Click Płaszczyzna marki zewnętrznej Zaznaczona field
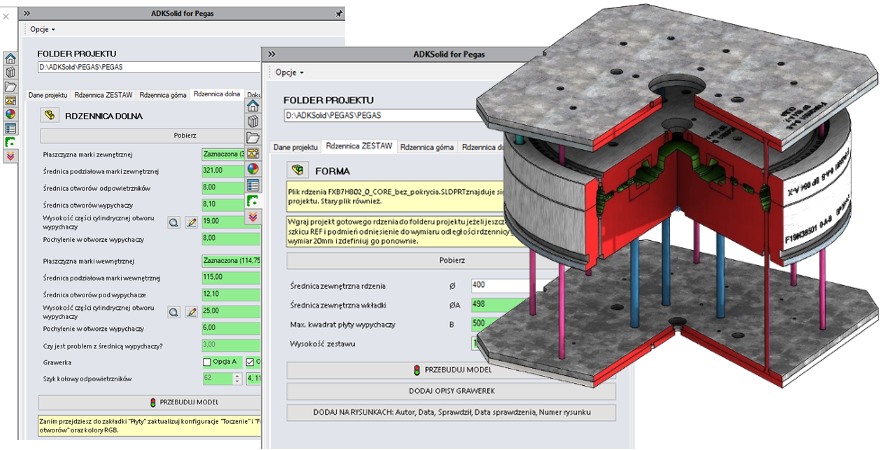Viewport: 890px width, 450px height. 231,154
